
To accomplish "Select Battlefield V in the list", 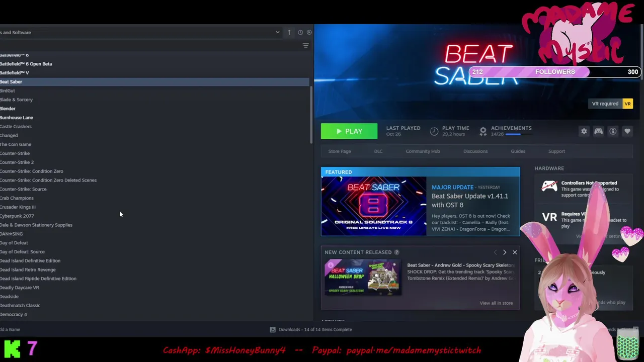I will pos(154,73).
